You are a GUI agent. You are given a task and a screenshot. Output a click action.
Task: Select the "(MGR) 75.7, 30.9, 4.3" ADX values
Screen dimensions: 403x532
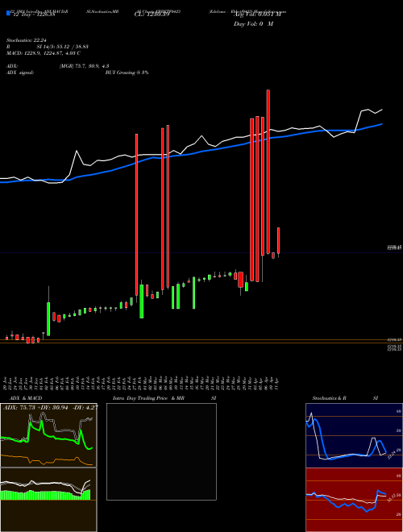[x=84, y=66]
